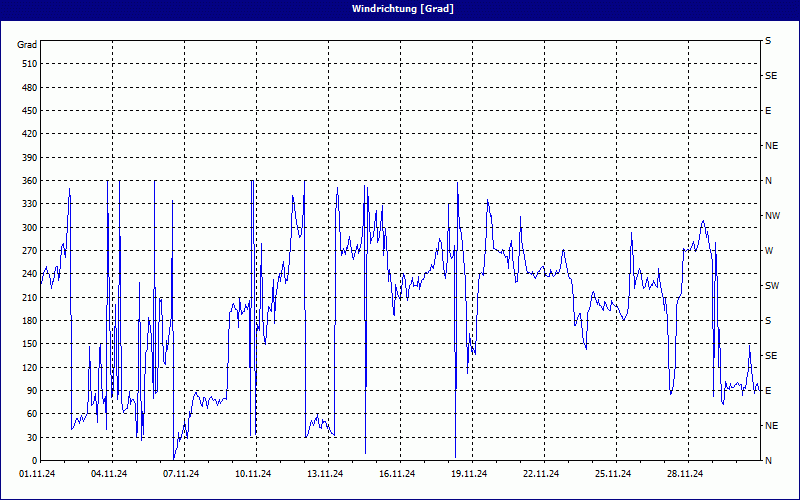The width and height of the screenshot is (800, 500).
Task: Select the 10.11.24 date label
Action: 253,474
